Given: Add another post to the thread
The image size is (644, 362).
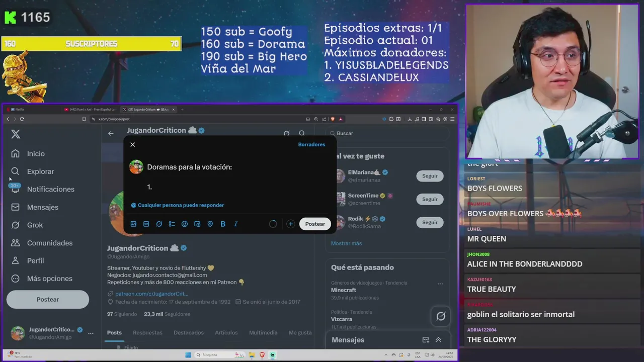Looking at the screenshot, I should tap(291, 224).
